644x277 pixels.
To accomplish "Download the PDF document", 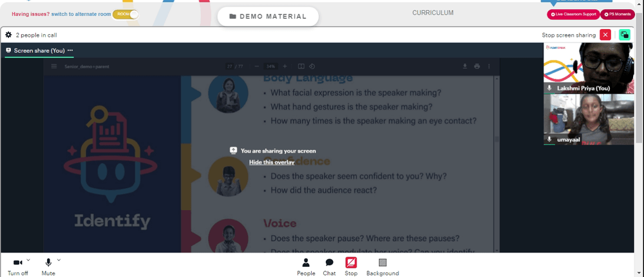I will point(465,66).
